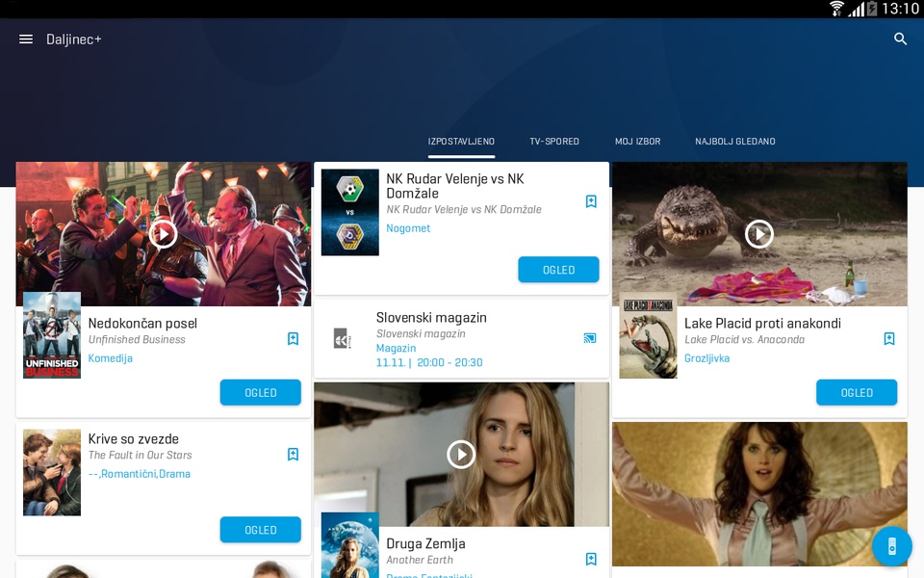Open the Grozljivka genre link
924x578 pixels.
706,358
